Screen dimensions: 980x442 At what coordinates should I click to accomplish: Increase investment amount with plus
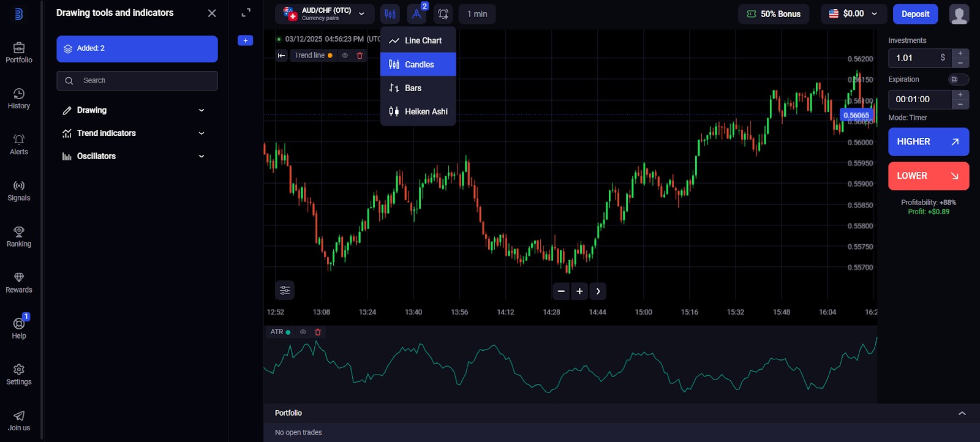click(x=960, y=53)
